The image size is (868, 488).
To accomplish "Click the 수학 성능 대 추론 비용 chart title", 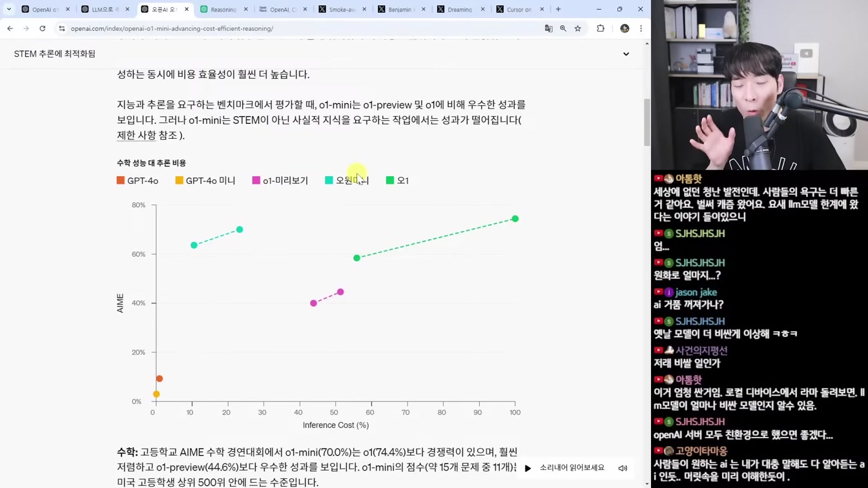I will pos(151,163).
